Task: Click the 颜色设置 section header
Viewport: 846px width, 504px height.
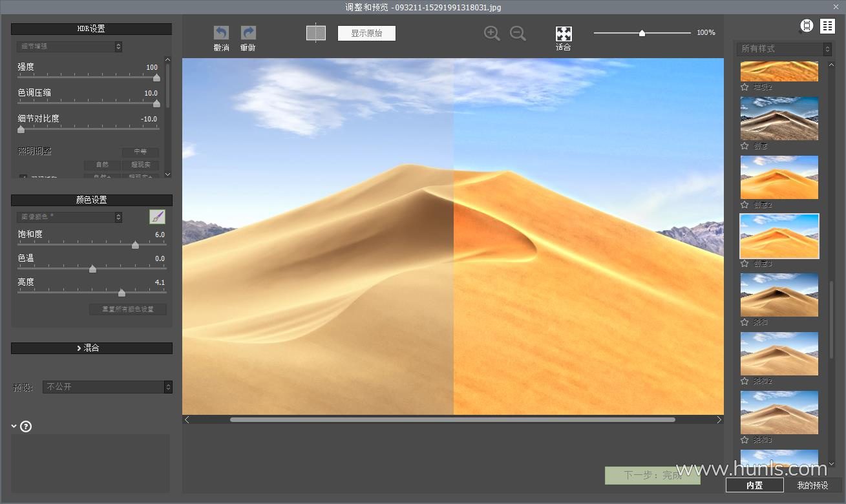Action: pyautogui.click(x=91, y=200)
